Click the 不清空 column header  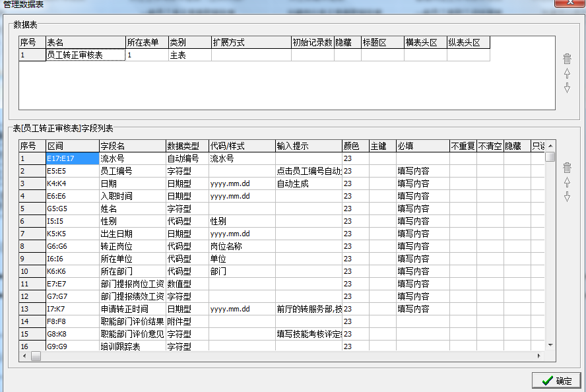tap(490, 146)
